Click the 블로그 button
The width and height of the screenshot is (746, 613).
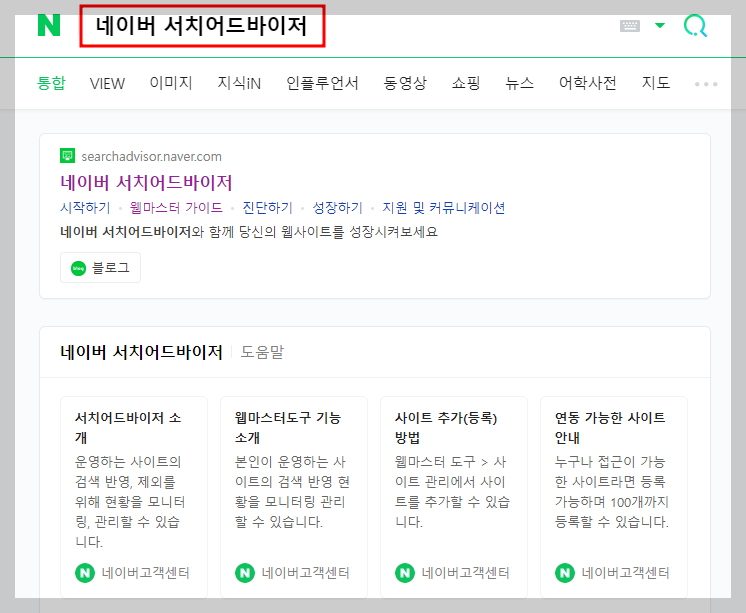(100, 267)
